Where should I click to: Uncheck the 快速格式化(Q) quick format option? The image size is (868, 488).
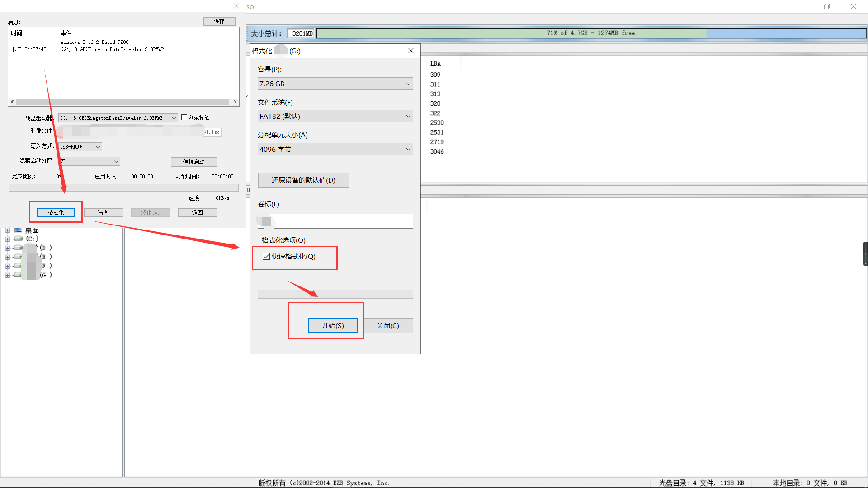(266, 256)
